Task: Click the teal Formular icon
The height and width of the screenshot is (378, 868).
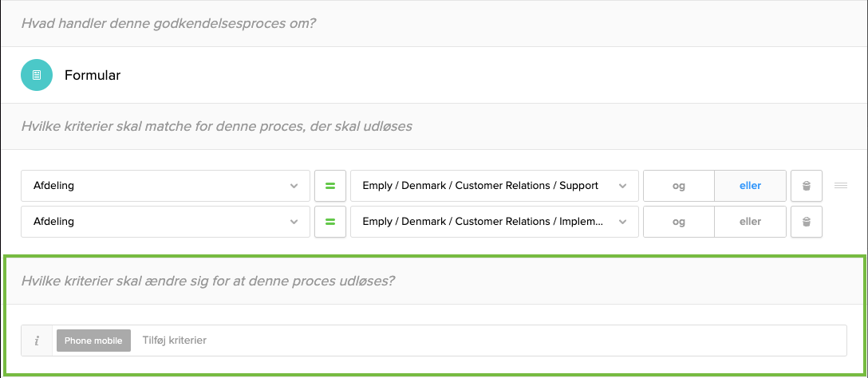Action: 37,75
